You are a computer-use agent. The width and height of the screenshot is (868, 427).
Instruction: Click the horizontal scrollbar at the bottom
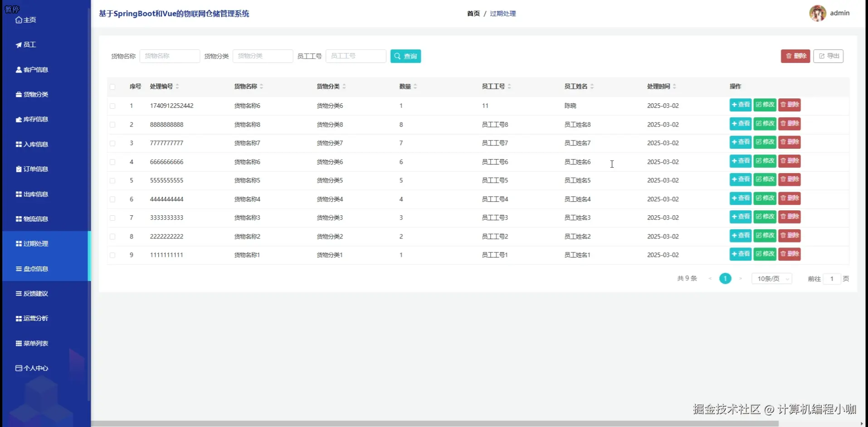434,424
